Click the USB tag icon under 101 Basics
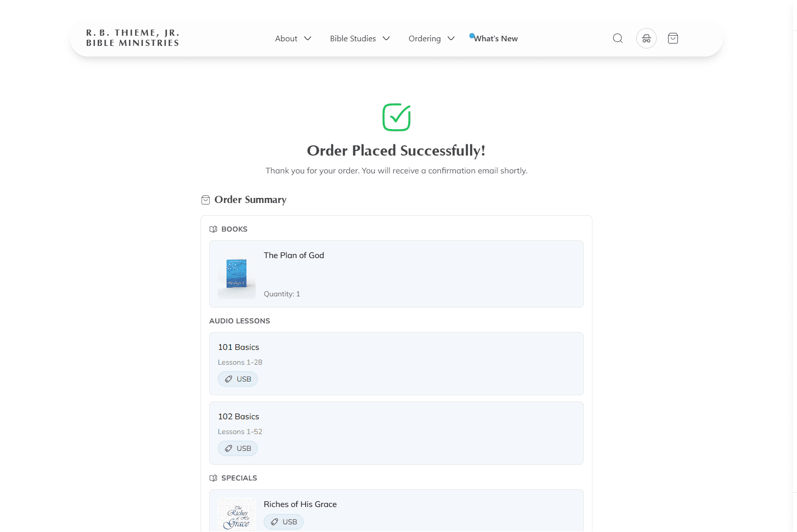 (x=229, y=379)
